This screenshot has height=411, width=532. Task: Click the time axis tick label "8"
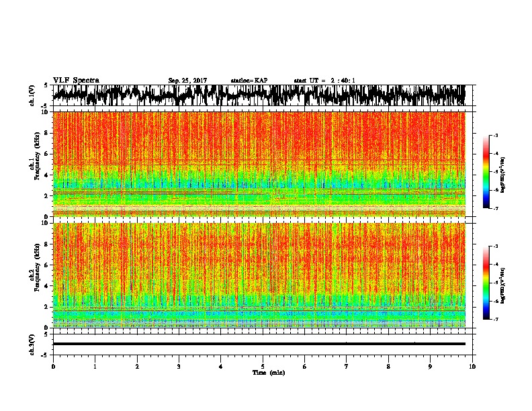click(x=388, y=367)
